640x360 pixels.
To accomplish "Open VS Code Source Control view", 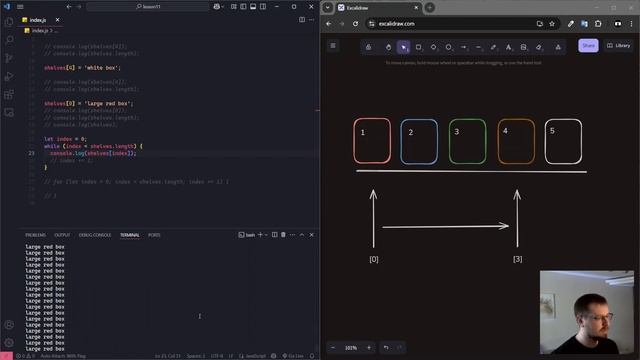I will click(x=9, y=58).
